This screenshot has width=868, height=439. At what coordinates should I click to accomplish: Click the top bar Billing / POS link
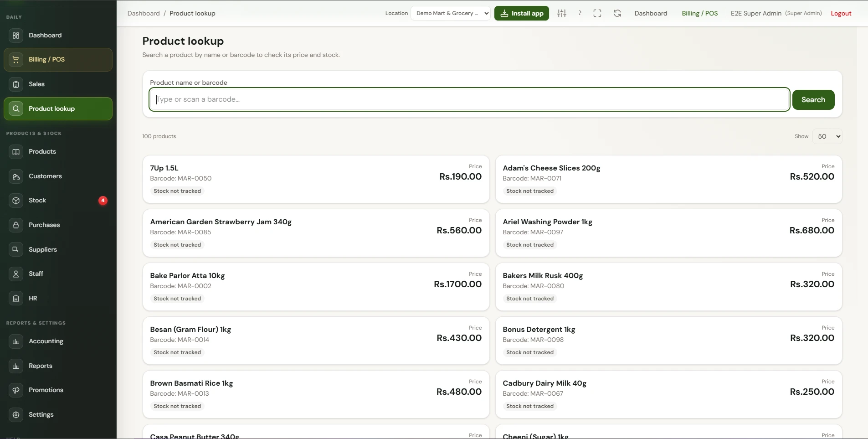(x=700, y=13)
